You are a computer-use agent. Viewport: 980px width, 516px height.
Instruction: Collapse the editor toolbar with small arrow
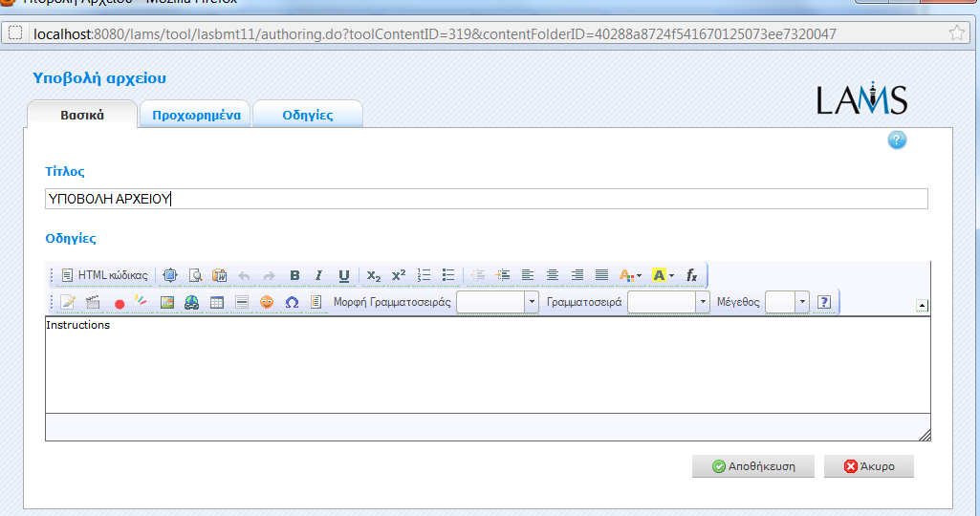922,306
